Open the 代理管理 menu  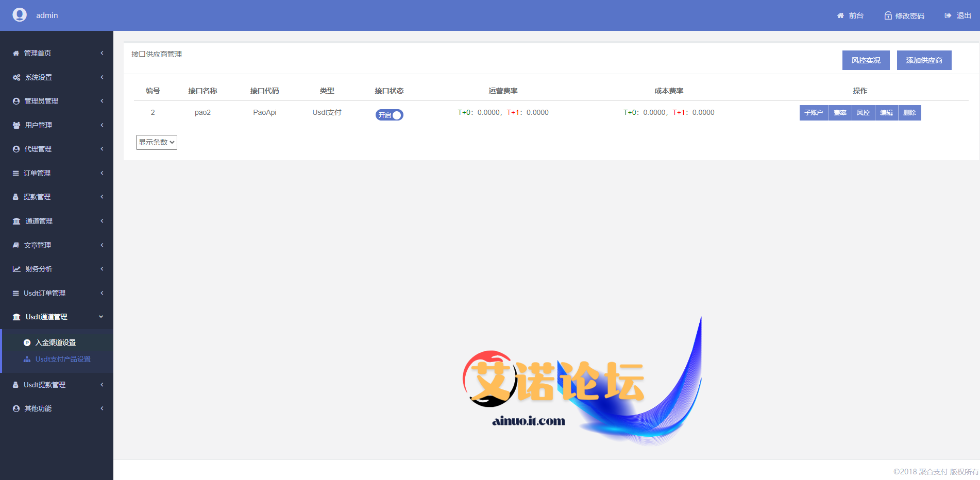click(57, 149)
